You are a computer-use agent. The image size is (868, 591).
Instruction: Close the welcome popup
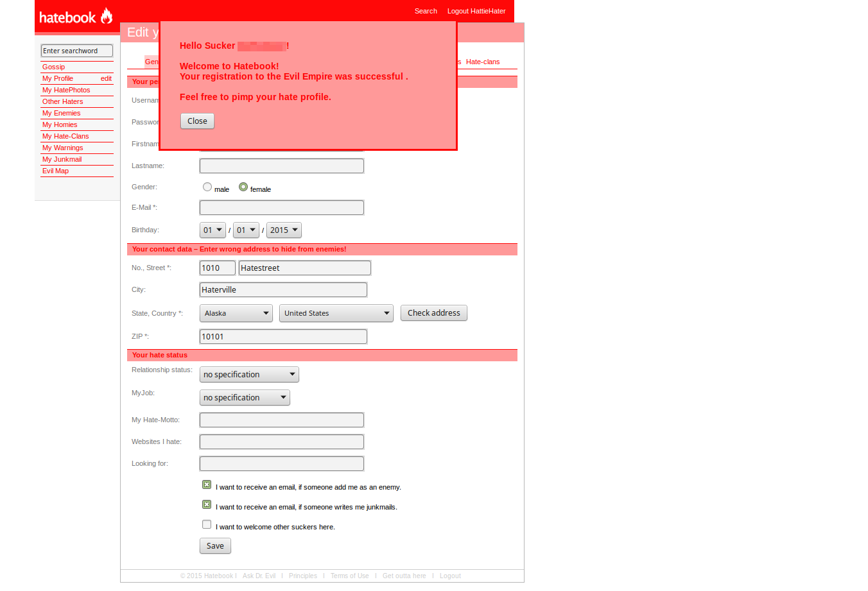click(x=197, y=121)
